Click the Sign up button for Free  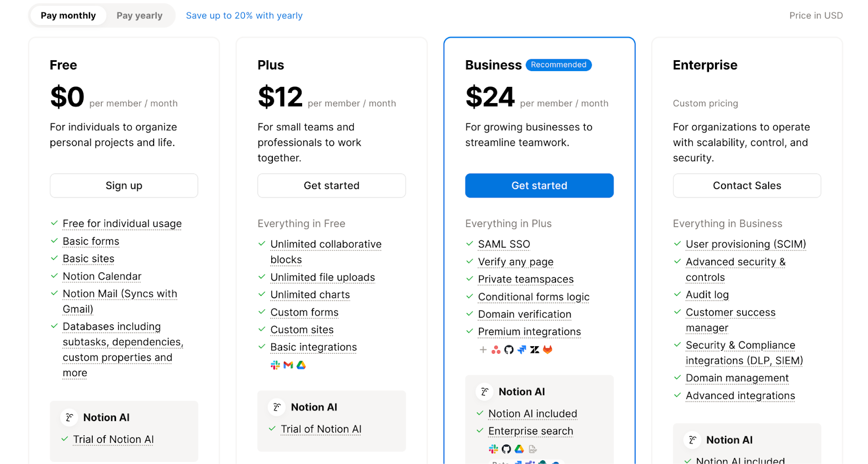tap(124, 186)
